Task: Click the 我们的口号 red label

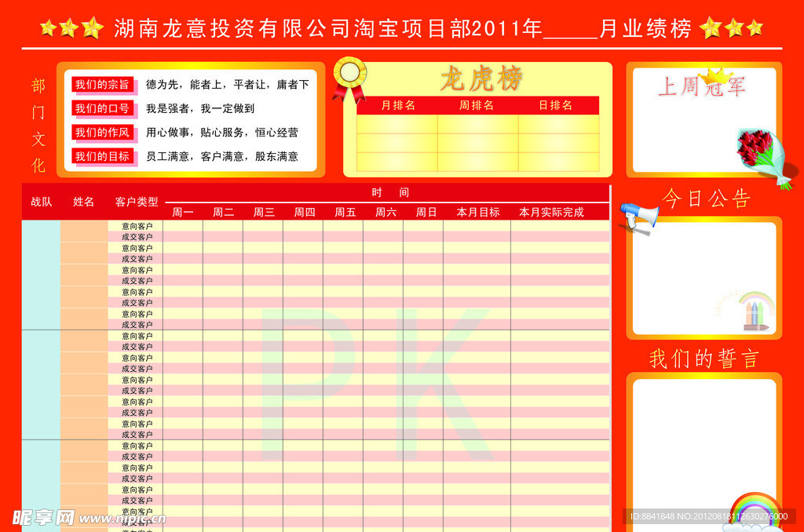Action: 103,108
